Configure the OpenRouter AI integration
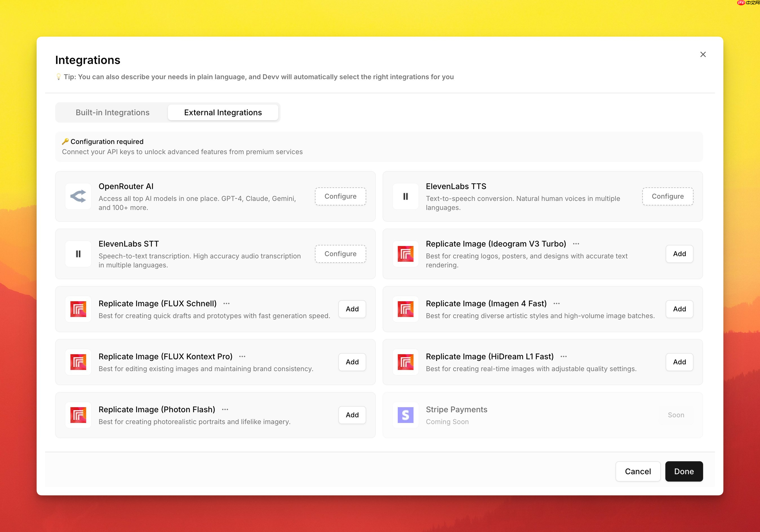This screenshot has width=760, height=532. 340,196
